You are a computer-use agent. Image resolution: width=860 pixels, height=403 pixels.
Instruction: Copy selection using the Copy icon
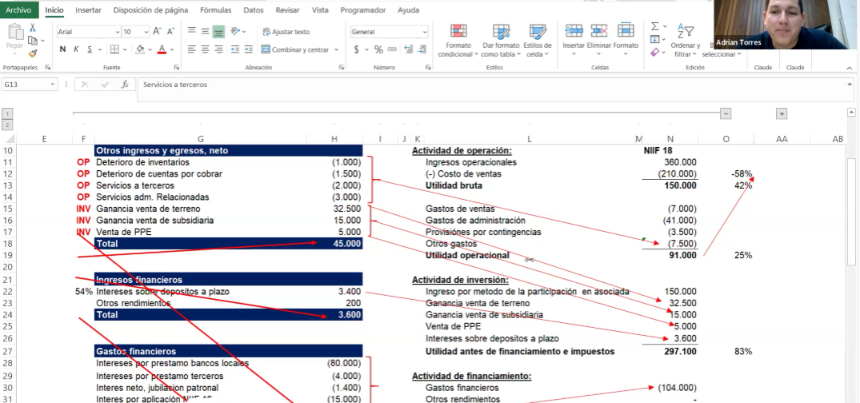coord(32,41)
